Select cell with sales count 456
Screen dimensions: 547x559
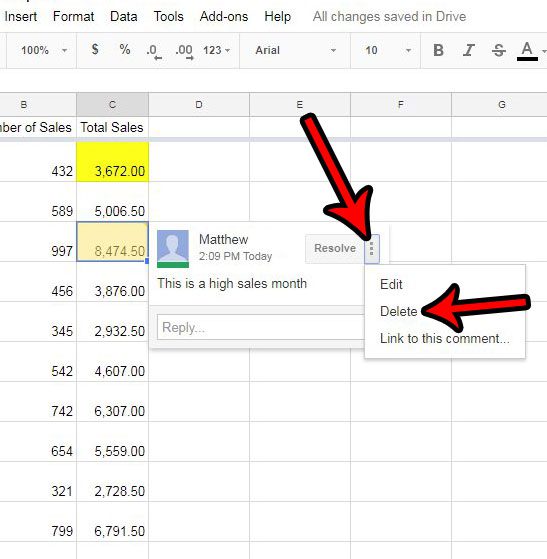(38, 282)
